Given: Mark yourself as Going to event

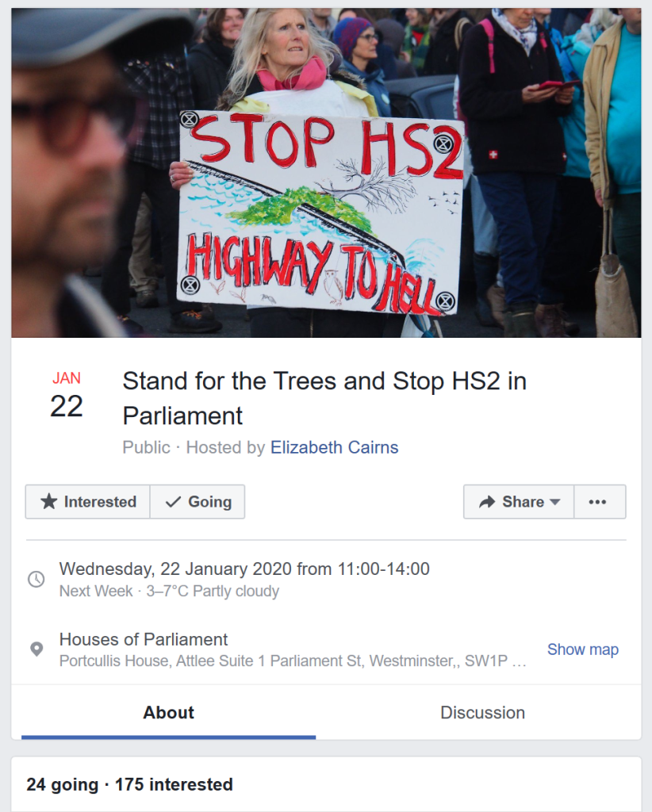Looking at the screenshot, I should coord(198,502).
